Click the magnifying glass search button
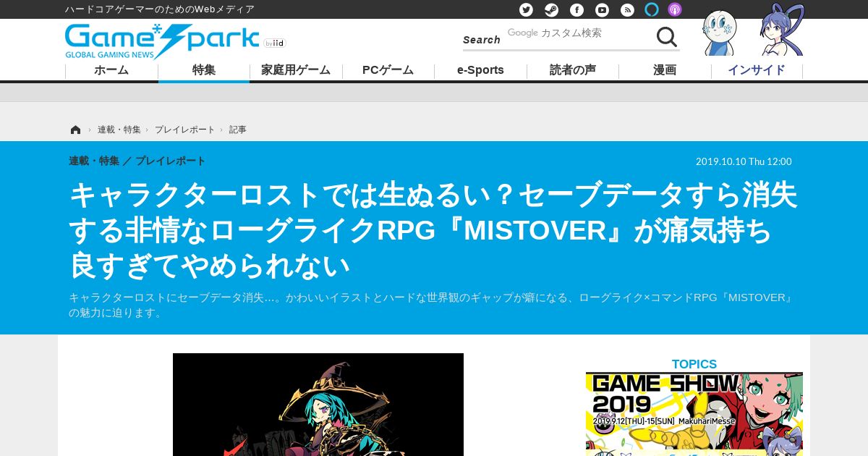Screen dimensions: 868x456 666,36
